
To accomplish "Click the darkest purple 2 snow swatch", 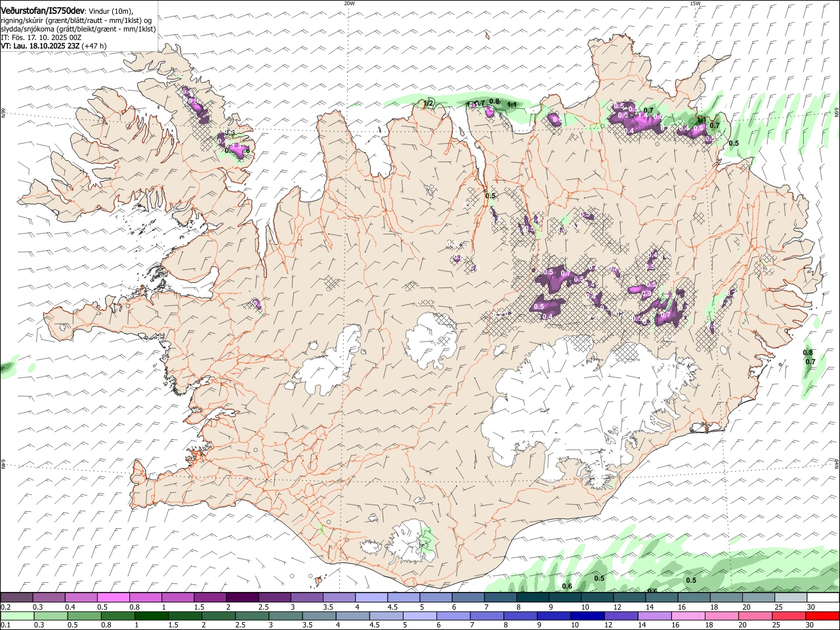I will pyautogui.click(x=242, y=598).
